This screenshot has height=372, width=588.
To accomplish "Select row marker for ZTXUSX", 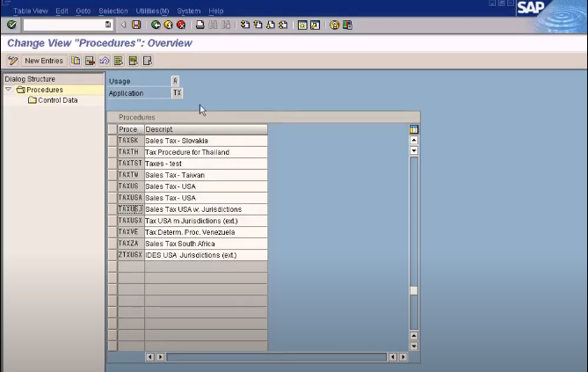I will tap(113, 255).
